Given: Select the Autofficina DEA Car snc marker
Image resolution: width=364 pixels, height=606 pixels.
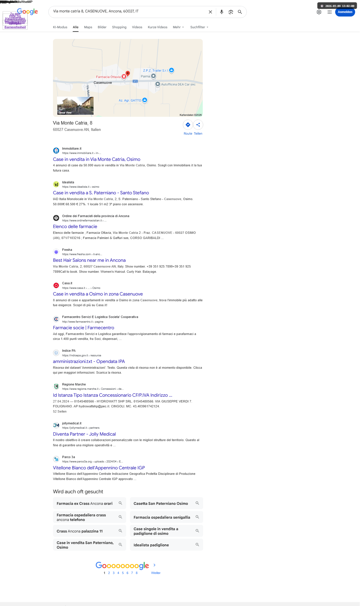Looking at the screenshot, I should coord(158,84).
